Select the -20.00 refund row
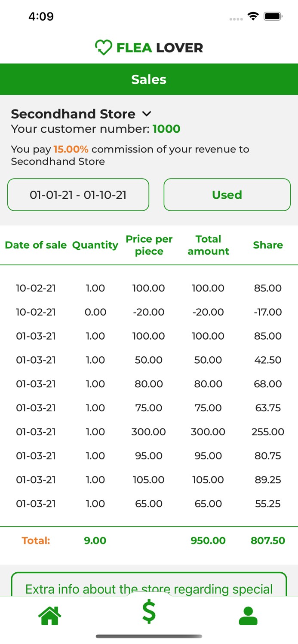This screenshot has width=298, height=644. click(x=149, y=312)
